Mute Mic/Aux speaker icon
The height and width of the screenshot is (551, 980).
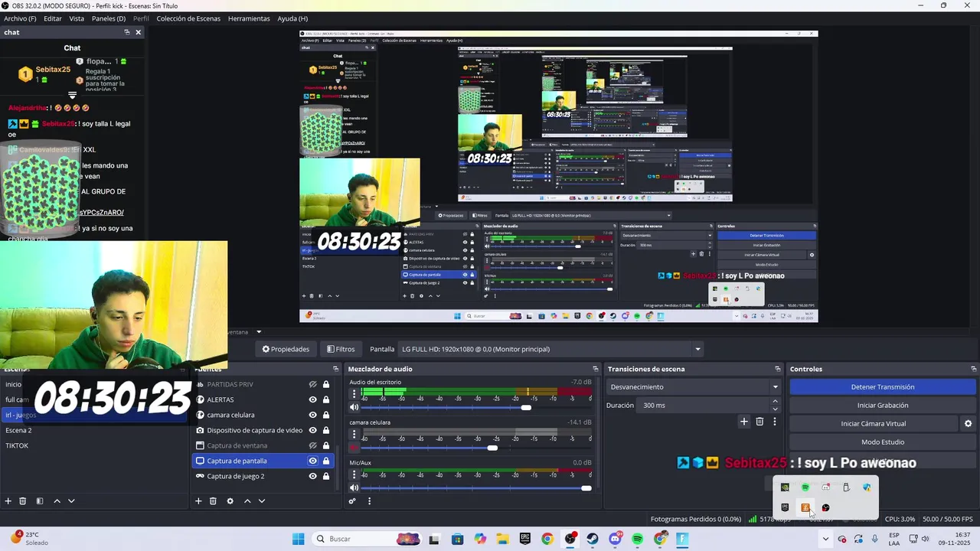[x=354, y=488]
